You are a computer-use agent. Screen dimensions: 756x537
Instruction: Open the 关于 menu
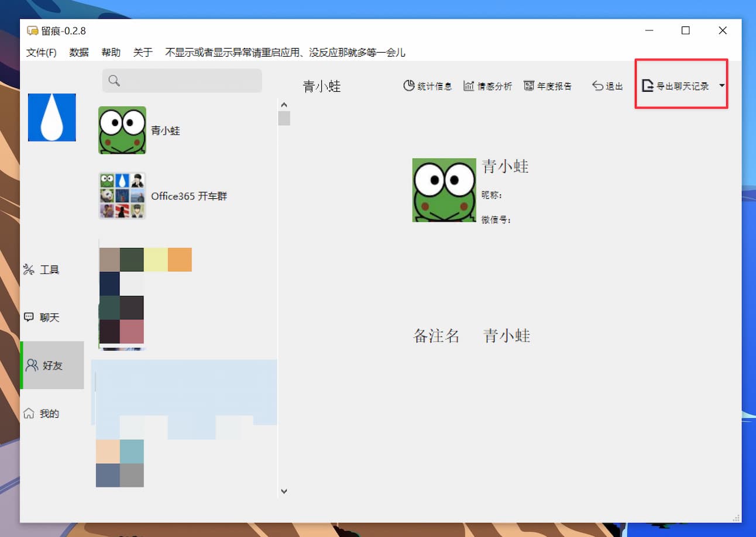point(143,53)
